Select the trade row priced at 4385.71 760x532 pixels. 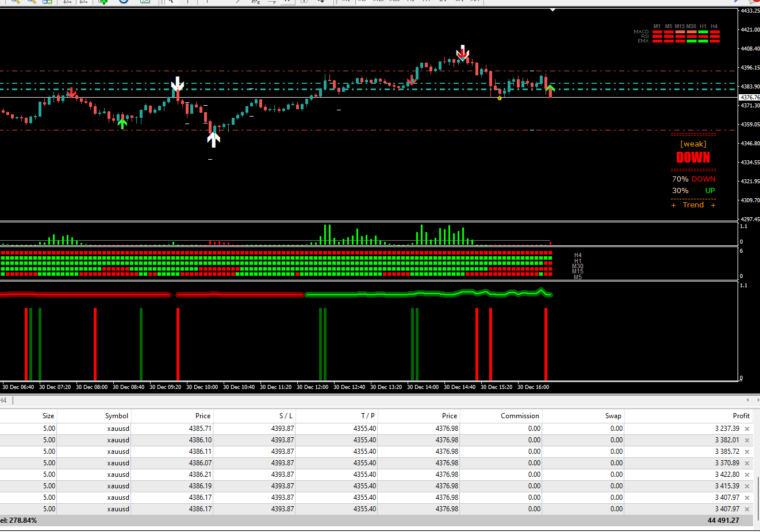[287, 429]
